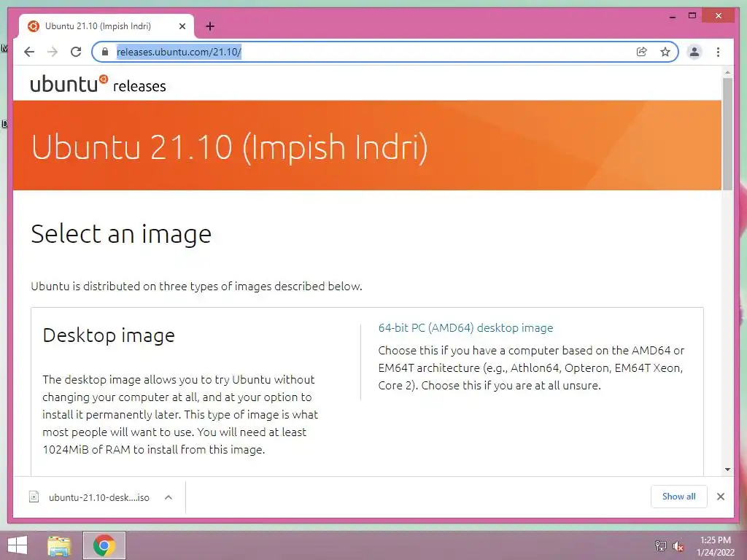Screen dimensions: 747x560
Task: Click the ubuntu releases logo
Action: coord(98,84)
